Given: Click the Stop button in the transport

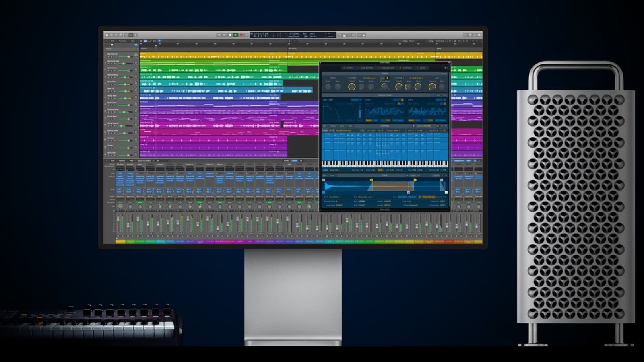Looking at the screenshot, I should tap(230, 35).
